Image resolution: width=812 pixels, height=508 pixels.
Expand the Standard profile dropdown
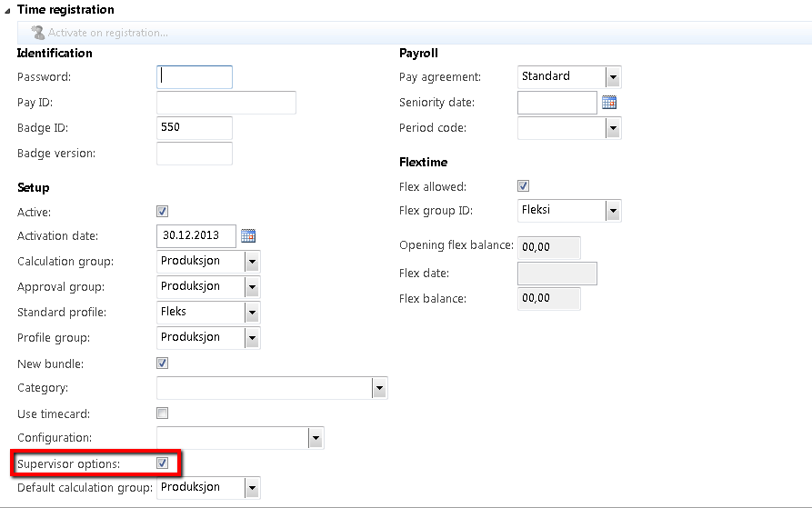pyautogui.click(x=253, y=313)
